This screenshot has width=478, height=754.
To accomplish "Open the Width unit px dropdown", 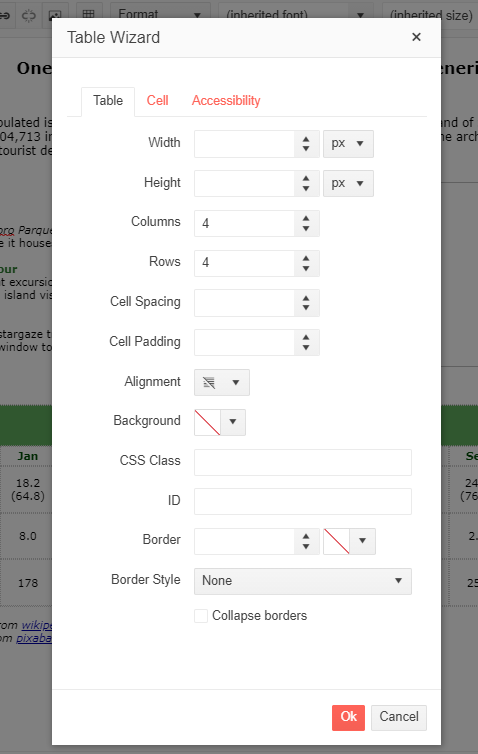I will coord(348,144).
